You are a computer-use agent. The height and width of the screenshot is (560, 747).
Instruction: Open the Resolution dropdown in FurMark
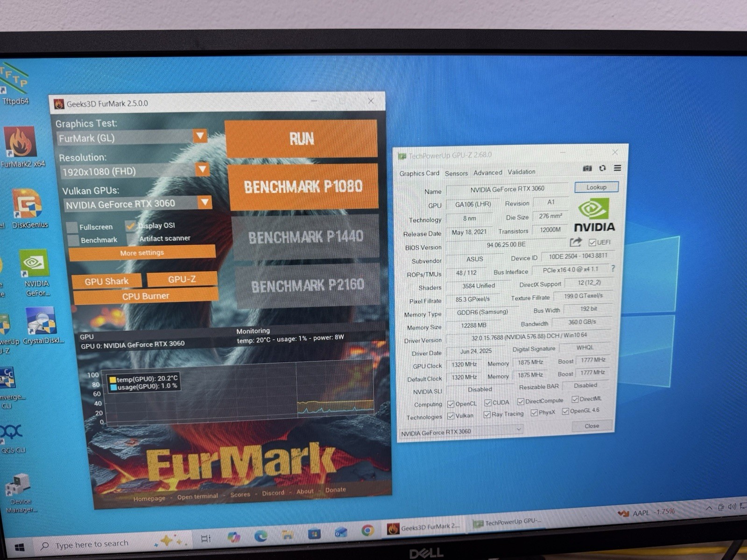pos(202,169)
